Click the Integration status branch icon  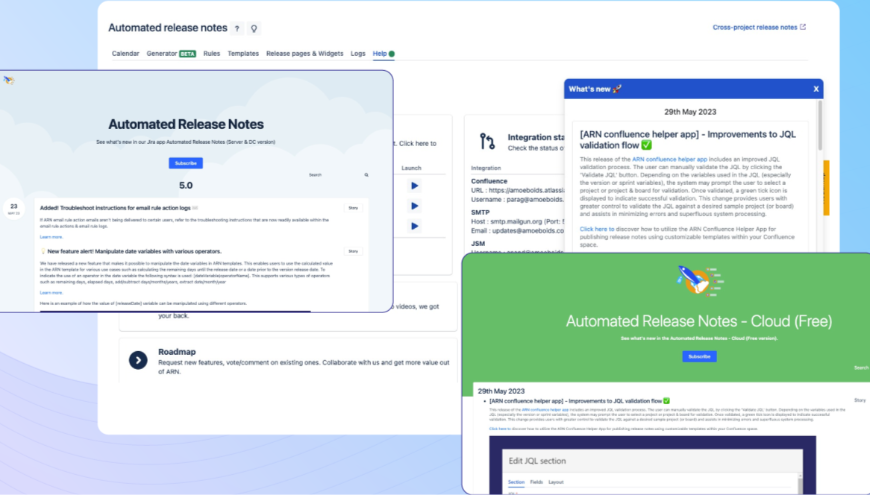[487, 142]
